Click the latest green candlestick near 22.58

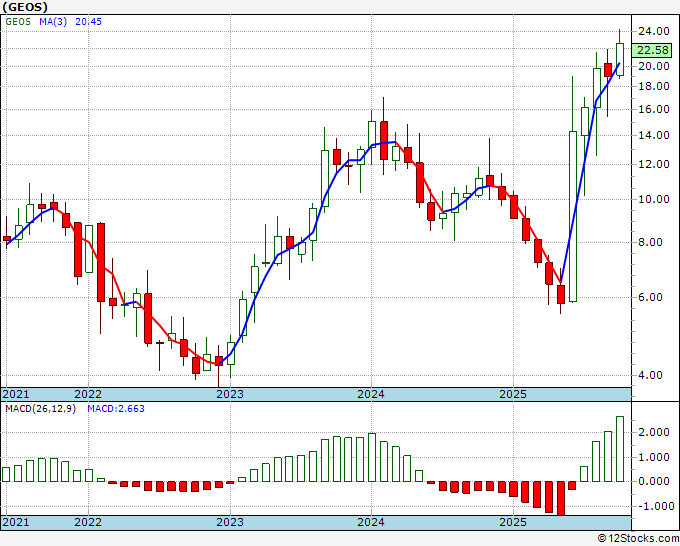coord(620,59)
